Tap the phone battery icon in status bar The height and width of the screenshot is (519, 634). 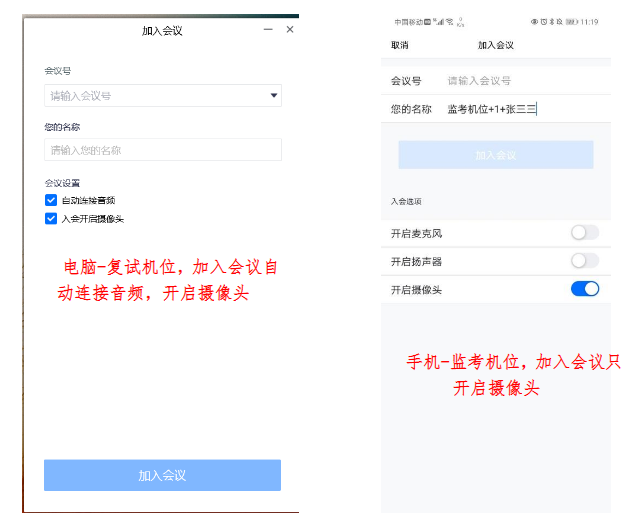[x=572, y=21]
